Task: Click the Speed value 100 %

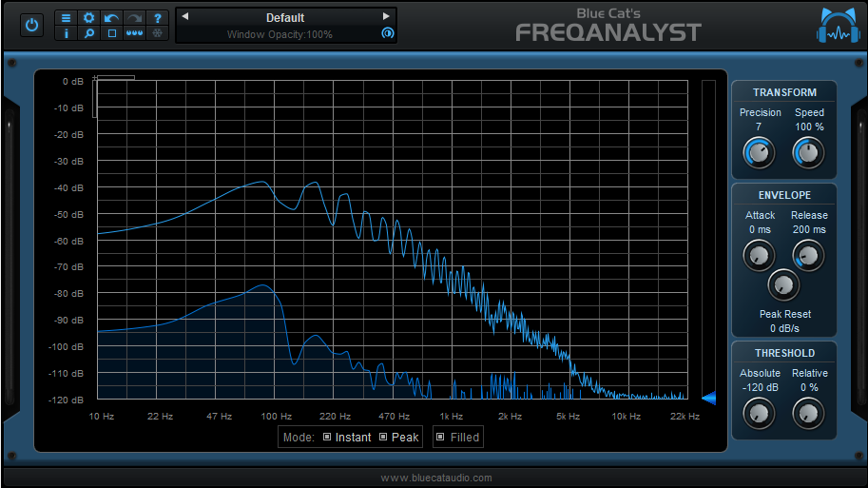Action: click(x=809, y=127)
